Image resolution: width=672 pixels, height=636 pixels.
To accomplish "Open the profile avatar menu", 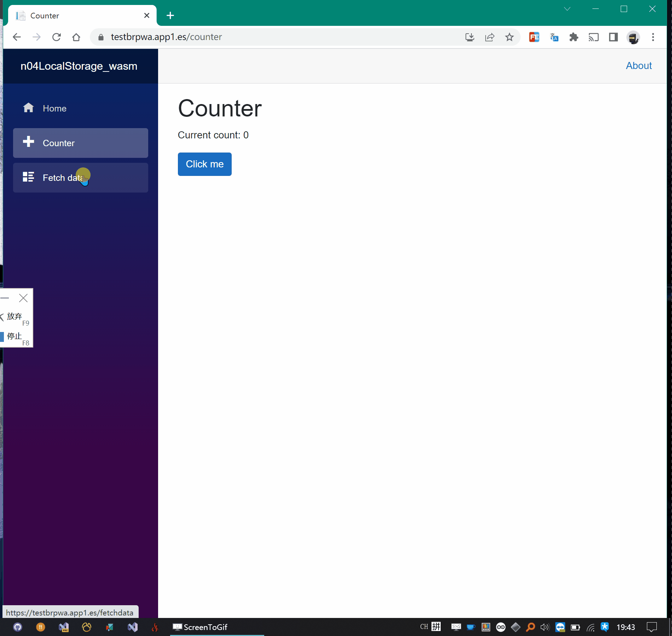I will tap(633, 37).
